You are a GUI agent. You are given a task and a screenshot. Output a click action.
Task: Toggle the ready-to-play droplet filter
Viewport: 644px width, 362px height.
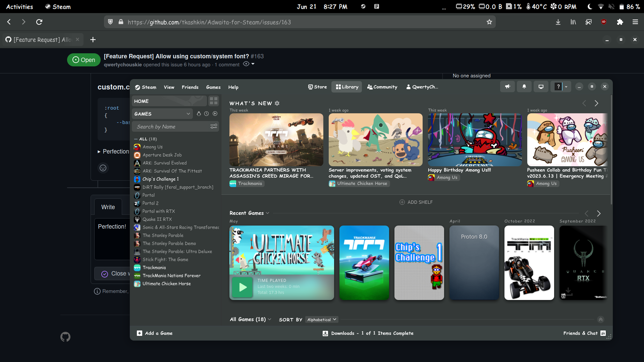(x=199, y=114)
